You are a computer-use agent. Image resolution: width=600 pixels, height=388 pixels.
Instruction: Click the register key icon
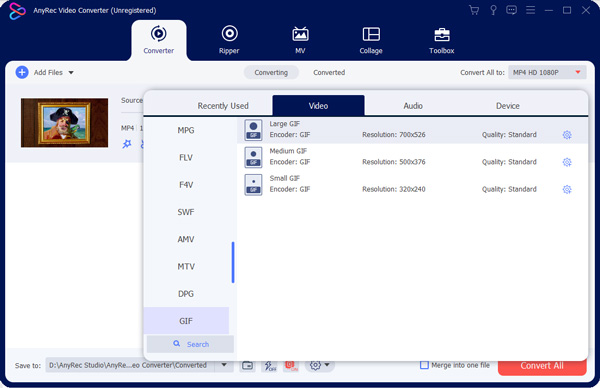[x=493, y=10]
